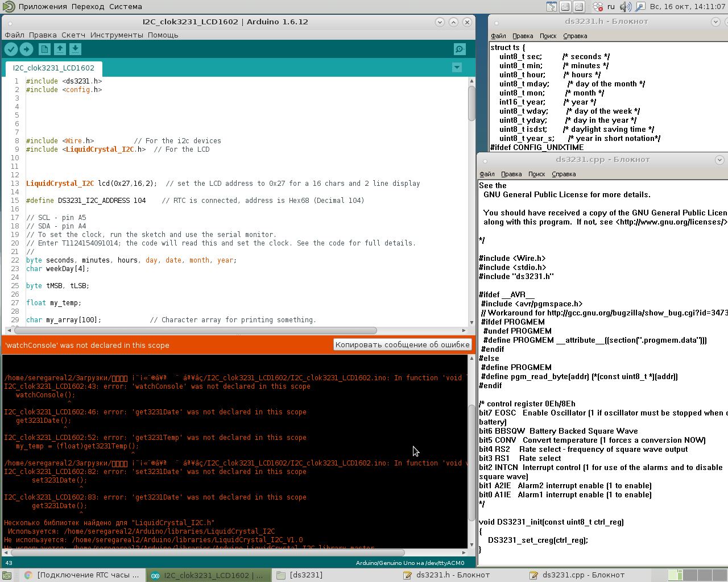Click the 'Arduino/Genuino Uno на /dev/ttyACM0' status text
The height and width of the screenshot is (582, 728).
pyautogui.click(x=410, y=563)
